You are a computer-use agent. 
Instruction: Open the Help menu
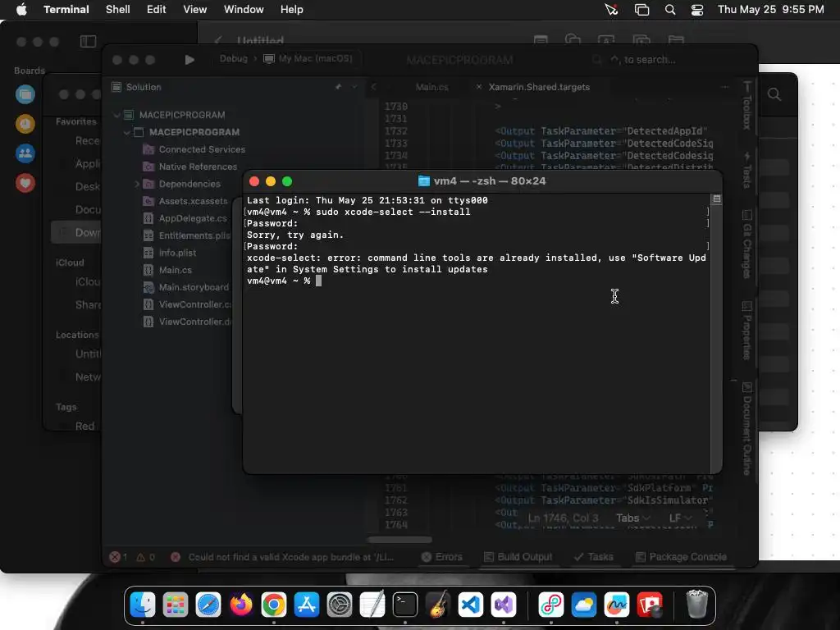pos(292,9)
